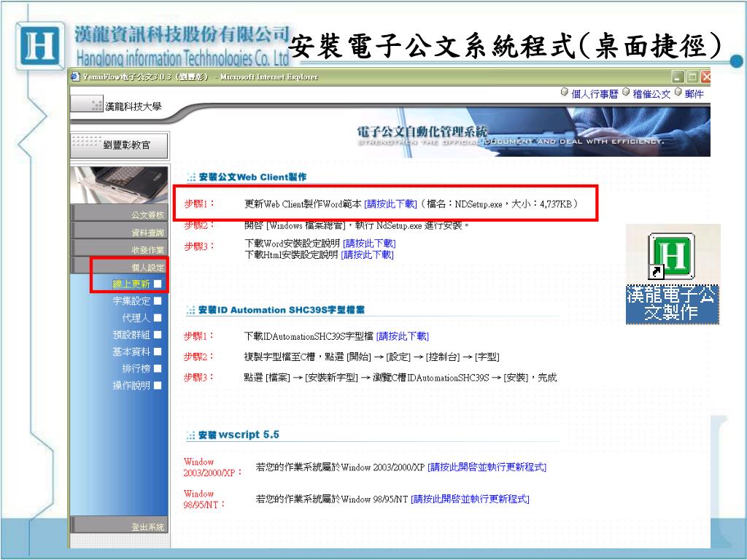Open the 預設群組 submenu item

[131, 335]
